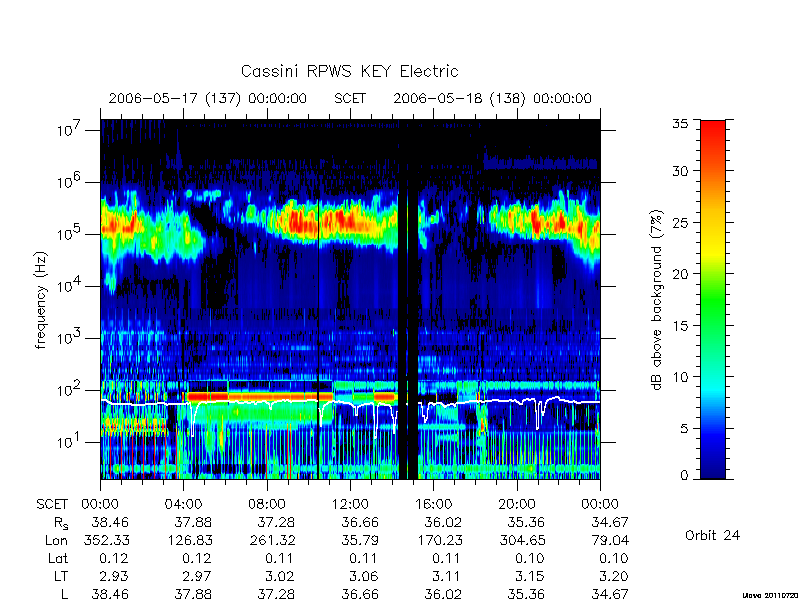Click the dark blue bottom of the colorbar
This screenshot has width=800, height=600.
[x=713, y=467]
